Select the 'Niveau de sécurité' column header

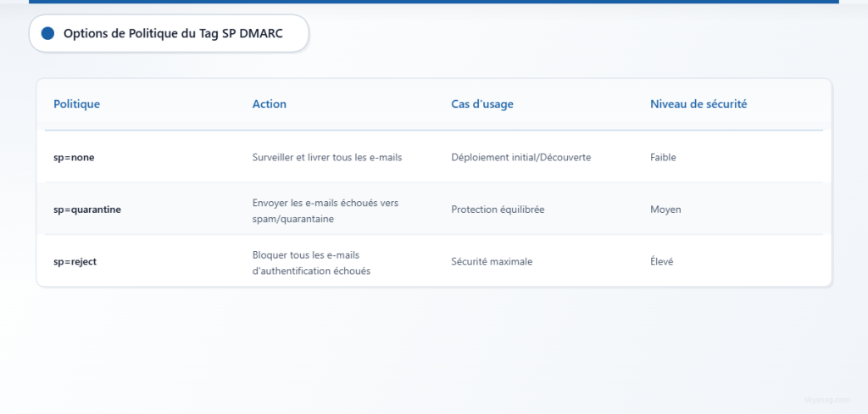pyautogui.click(x=698, y=103)
